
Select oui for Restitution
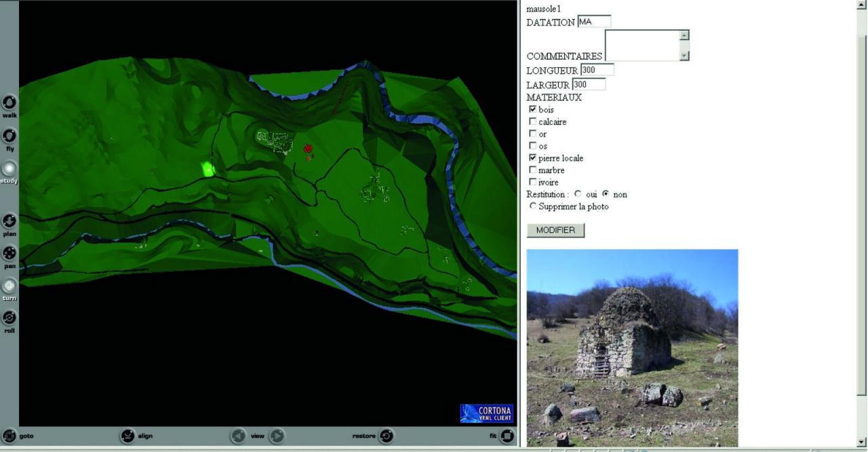point(578,194)
